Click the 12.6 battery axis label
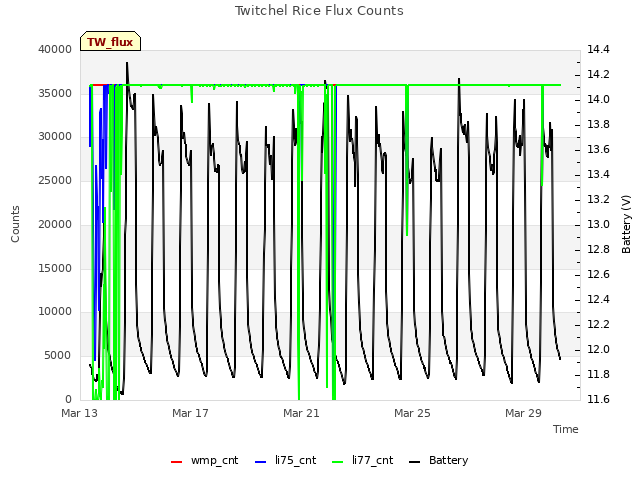 pyautogui.click(x=598, y=274)
